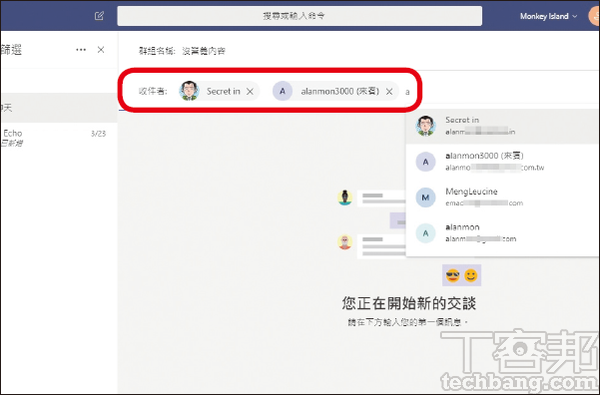Click the M avatar for MengLeucine
600x395 pixels.
pyautogui.click(x=426, y=198)
